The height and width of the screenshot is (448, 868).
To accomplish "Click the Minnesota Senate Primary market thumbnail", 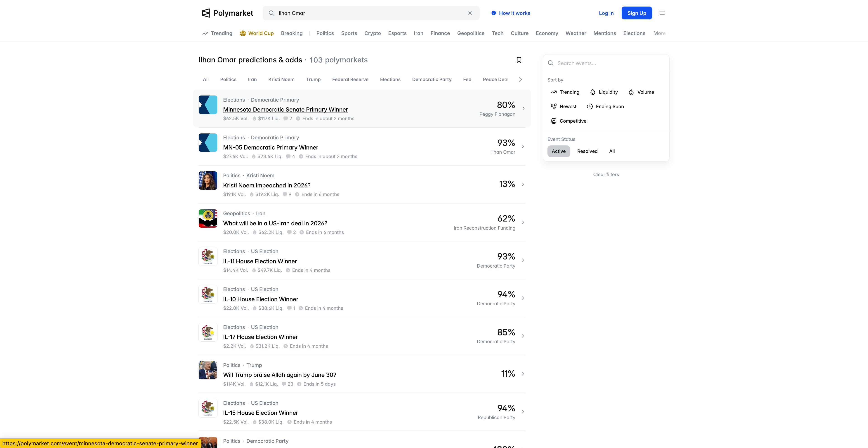I will 208,105.
